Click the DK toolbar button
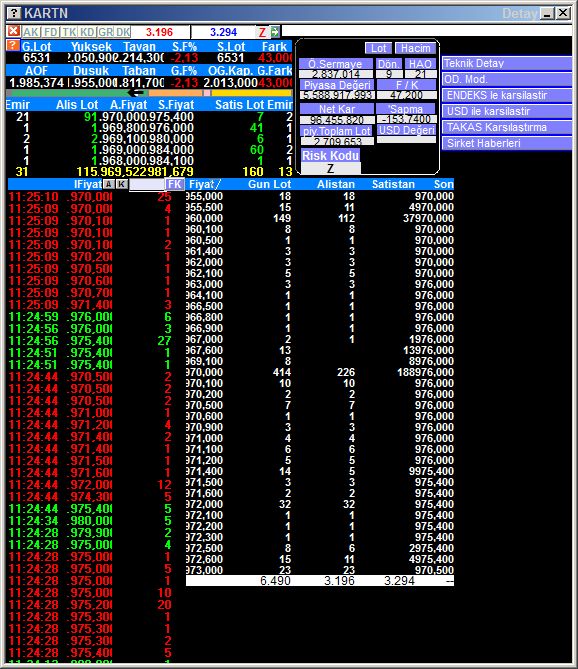Screen dimensions: 578x669 tap(123, 32)
